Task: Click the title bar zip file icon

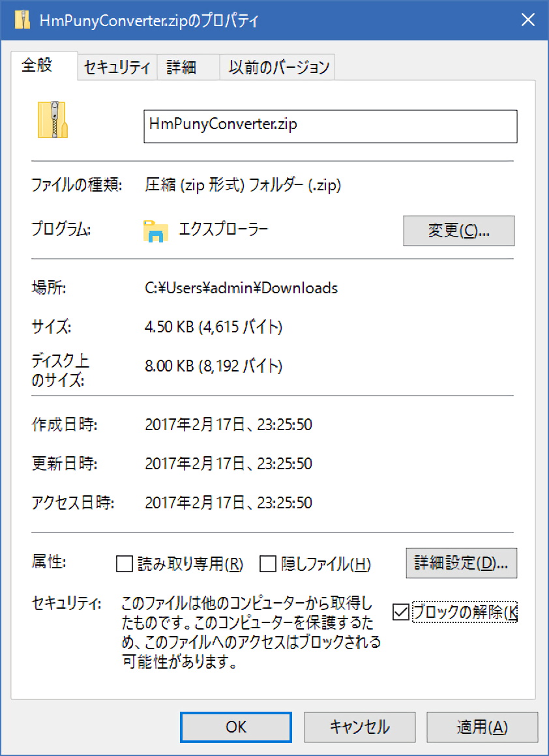Action: click(x=22, y=20)
